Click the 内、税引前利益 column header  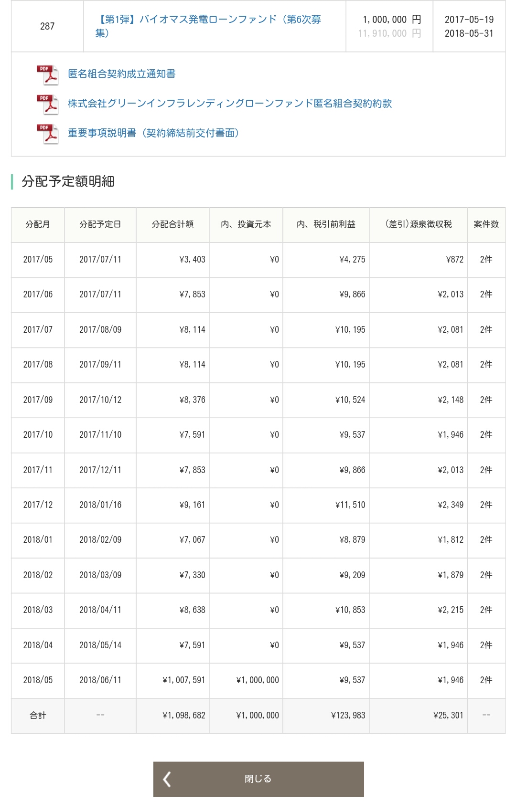click(326, 224)
